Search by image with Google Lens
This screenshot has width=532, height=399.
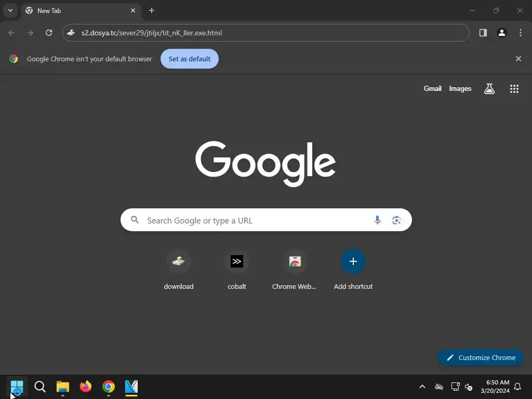coord(396,220)
